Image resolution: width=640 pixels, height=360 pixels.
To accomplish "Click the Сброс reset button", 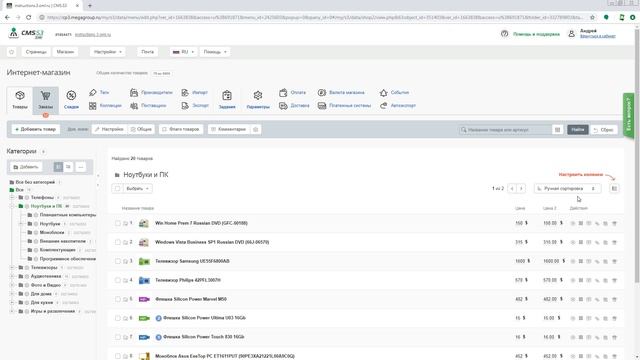I will click(x=604, y=130).
